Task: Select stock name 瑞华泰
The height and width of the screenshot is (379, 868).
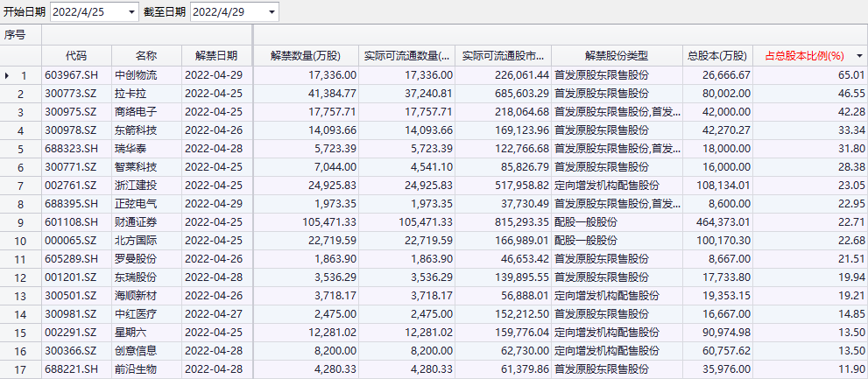Action: (x=131, y=149)
